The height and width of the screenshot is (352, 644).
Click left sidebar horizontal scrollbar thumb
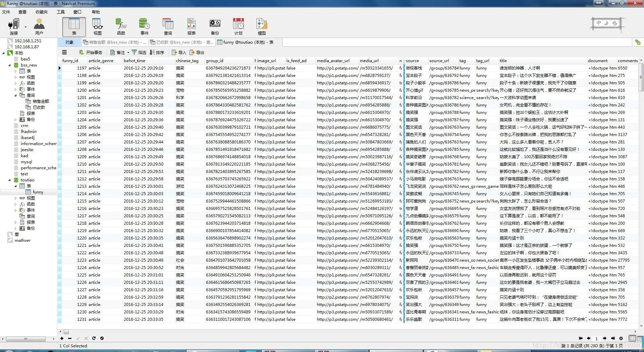click(25, 339)
